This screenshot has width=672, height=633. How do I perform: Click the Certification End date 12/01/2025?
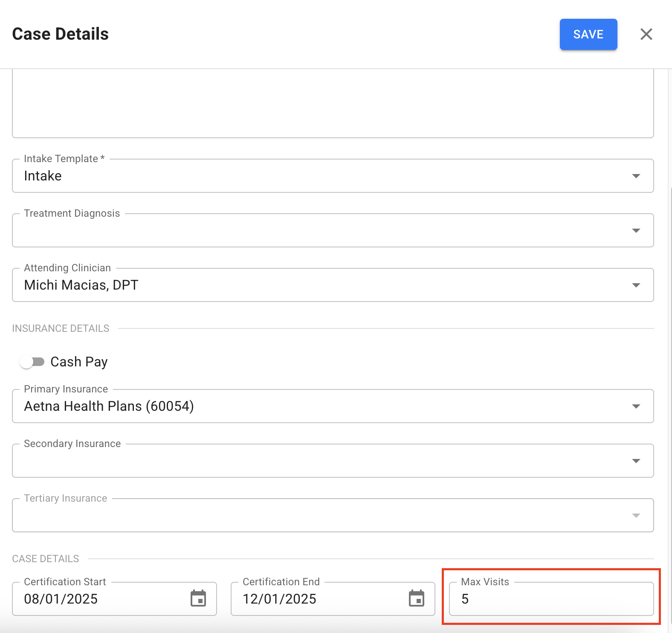click(x=279, y=599)
